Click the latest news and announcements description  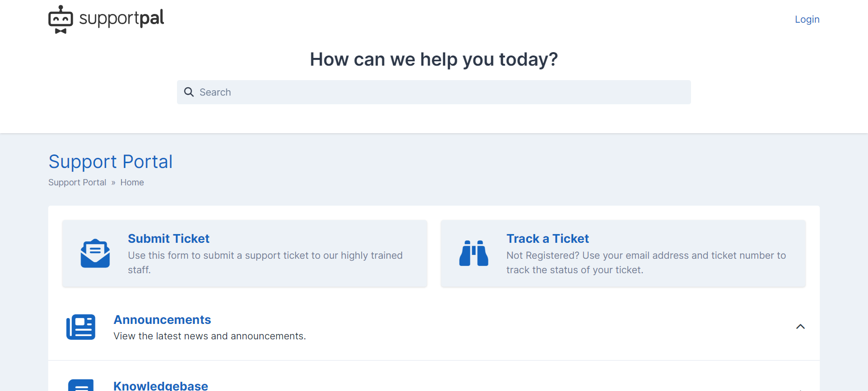pos(210,336)
